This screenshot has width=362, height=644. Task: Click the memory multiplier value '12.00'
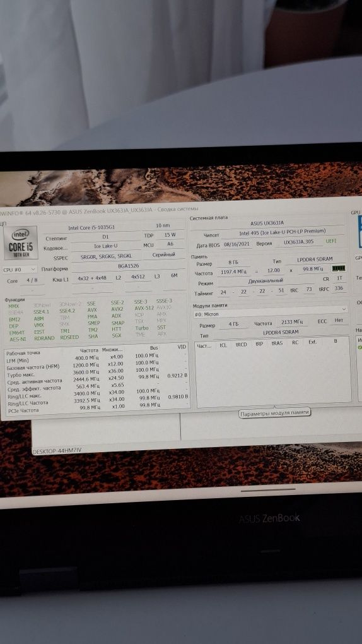[x=273, y=270]
